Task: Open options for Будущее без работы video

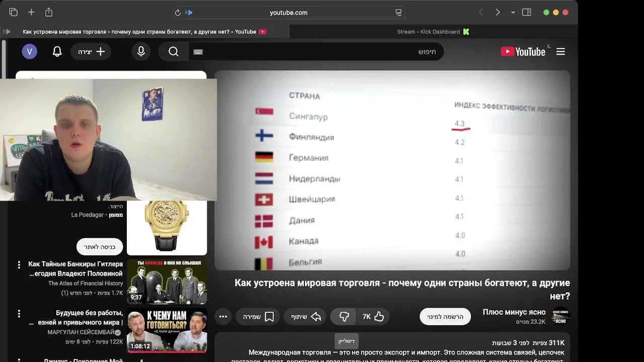Action: click(19, 314)
